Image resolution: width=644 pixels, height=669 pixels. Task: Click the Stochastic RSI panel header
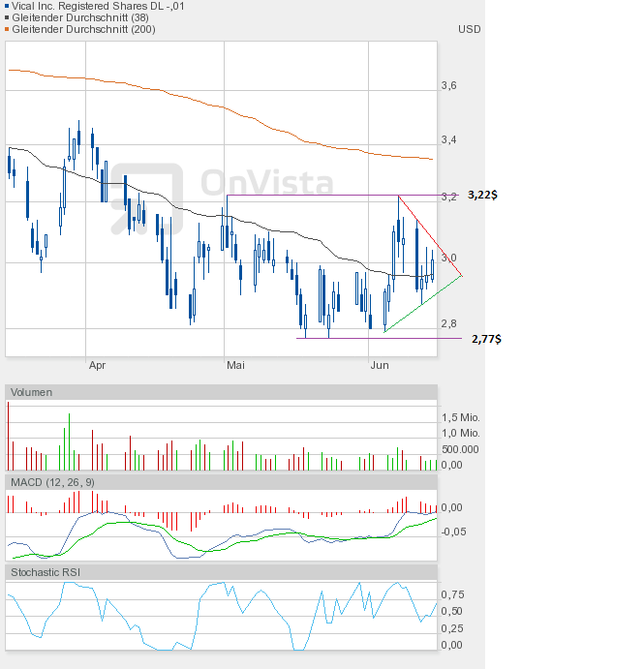pyautogui.click(x=46, y=572)
